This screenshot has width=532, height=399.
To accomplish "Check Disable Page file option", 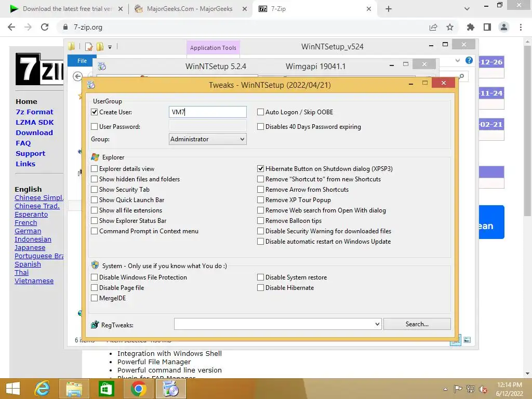I will tap(95, 288).
